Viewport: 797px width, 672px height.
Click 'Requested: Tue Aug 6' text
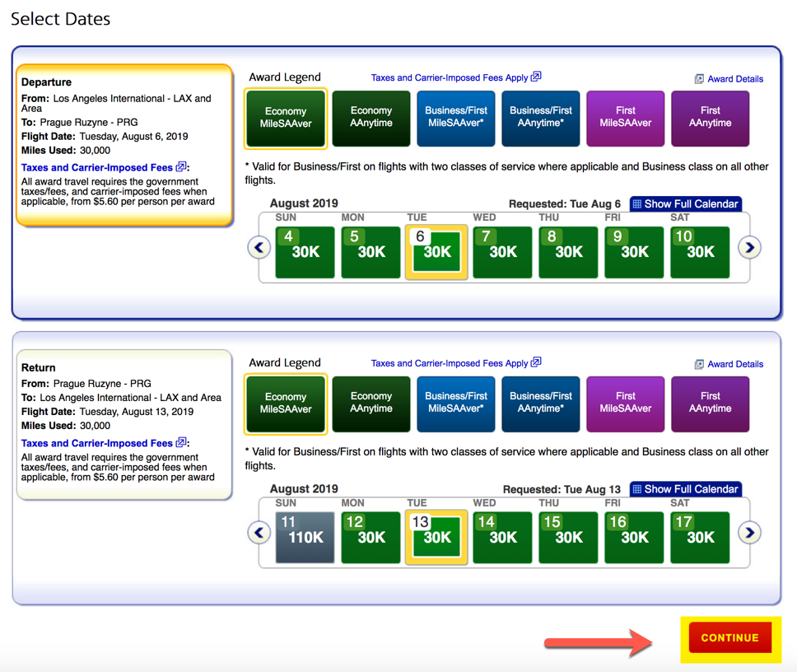[565, 204]
